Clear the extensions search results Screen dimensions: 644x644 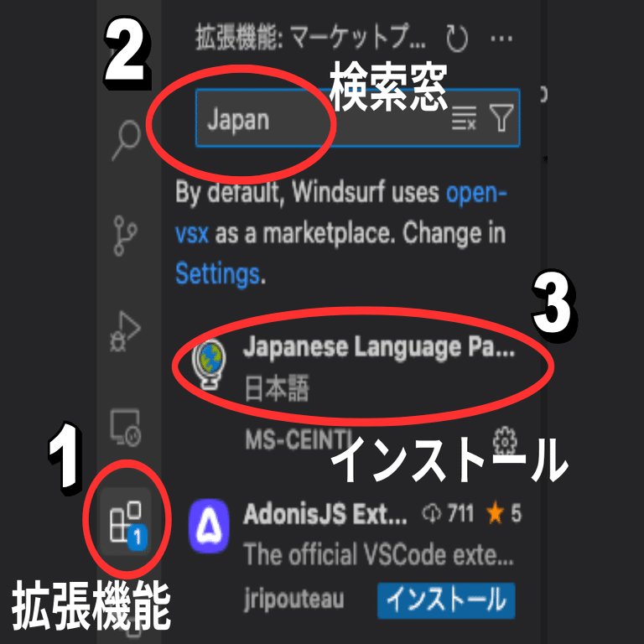pyautogui.click(x=464, y=118)
